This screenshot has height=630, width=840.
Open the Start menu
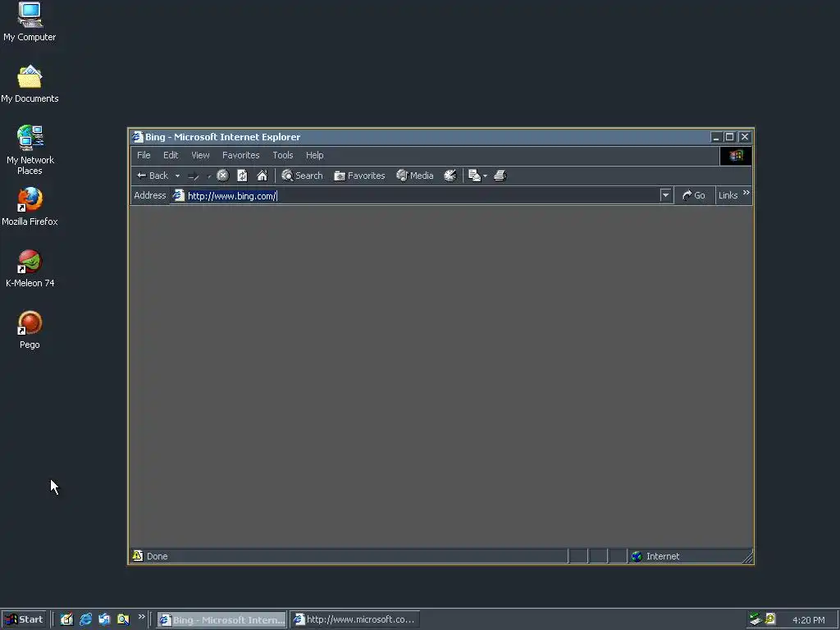pyautogui.click(x=24, y=619)
